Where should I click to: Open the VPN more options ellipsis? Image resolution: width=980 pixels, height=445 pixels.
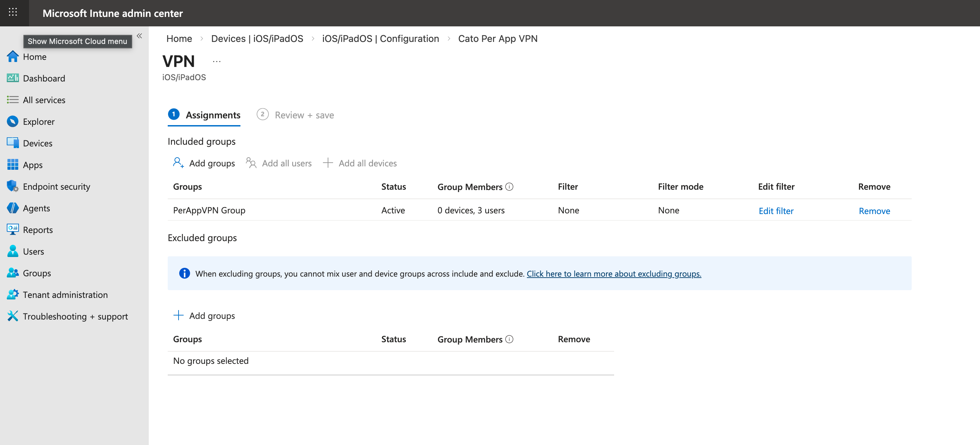coord(216,61)
